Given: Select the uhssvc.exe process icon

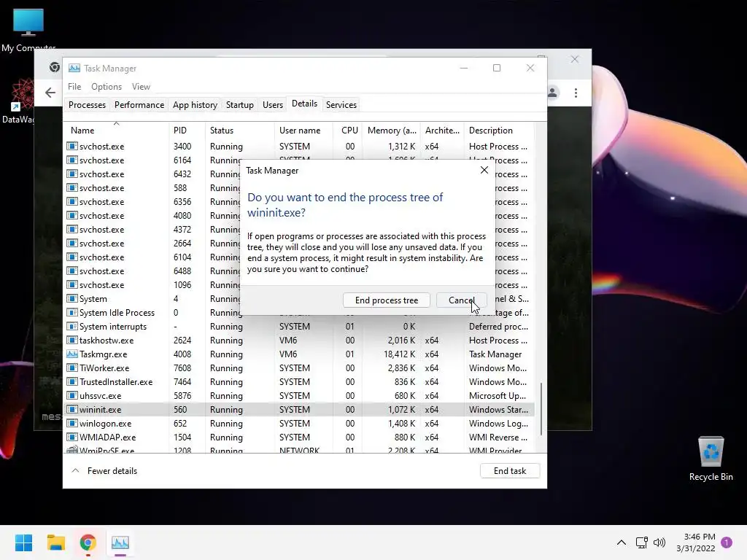Looking at the screenshot, I should 72,396.
